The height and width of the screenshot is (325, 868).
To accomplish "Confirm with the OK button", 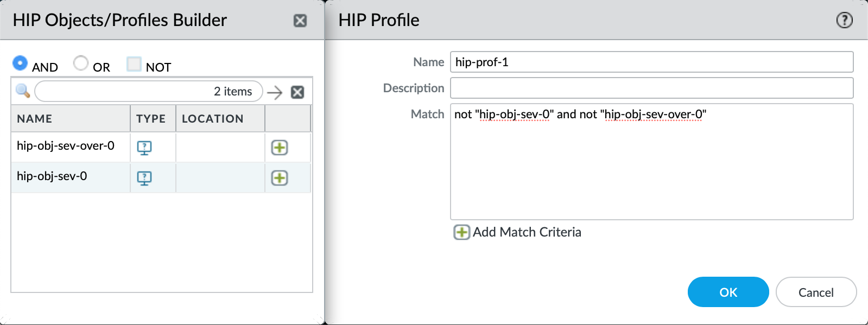I will [728, 292].
